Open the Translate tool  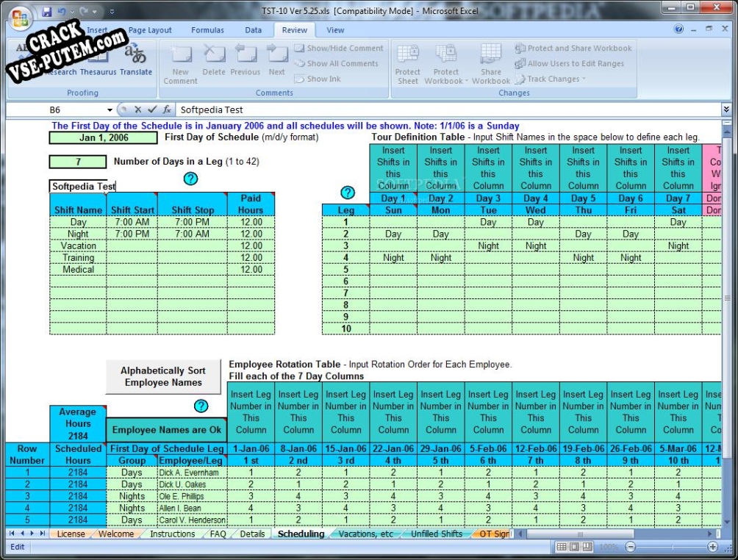click(135, 61)
